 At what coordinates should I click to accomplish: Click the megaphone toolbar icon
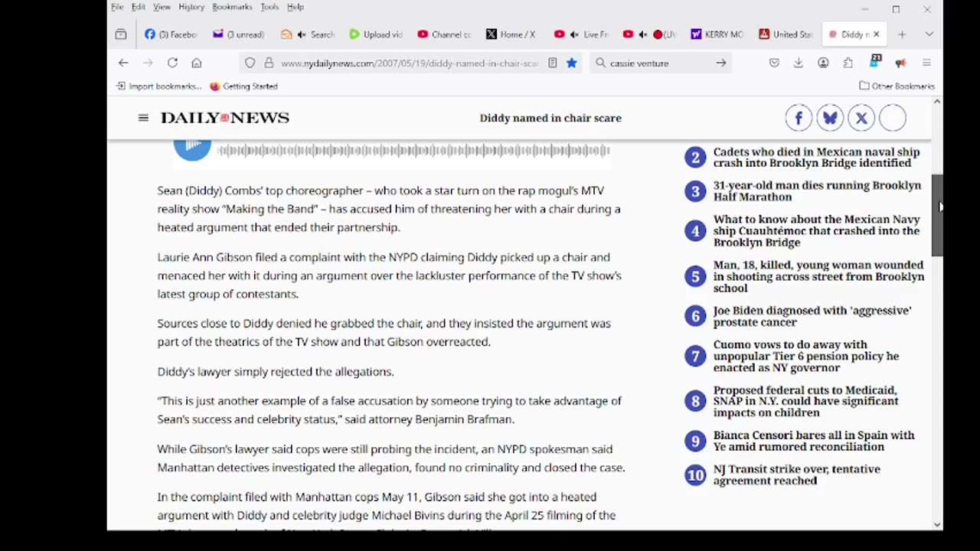coord(900,63)
